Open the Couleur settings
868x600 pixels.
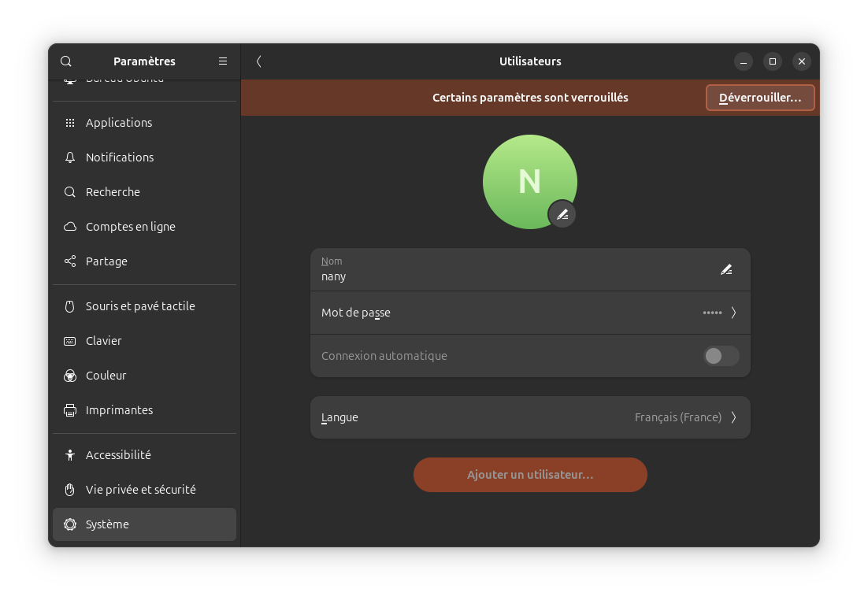point(144,376)
